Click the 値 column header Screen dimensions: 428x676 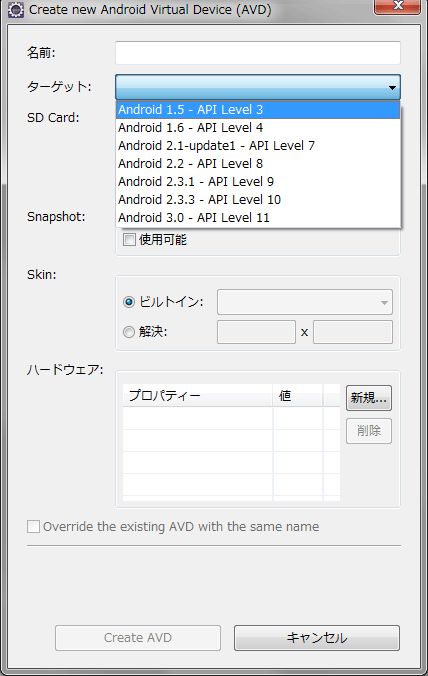click(x=297, y=395)
